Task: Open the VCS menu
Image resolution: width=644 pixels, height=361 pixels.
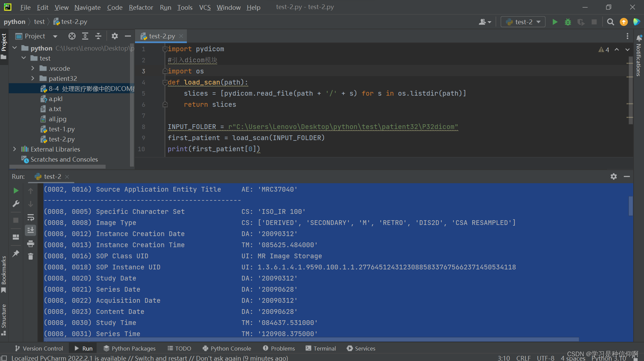Action: (205, 7)
